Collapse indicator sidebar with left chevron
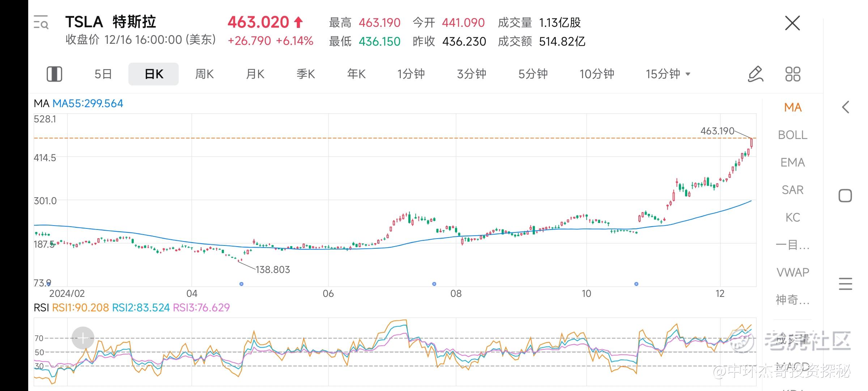 pyautogui.click(x=845, y=107)
